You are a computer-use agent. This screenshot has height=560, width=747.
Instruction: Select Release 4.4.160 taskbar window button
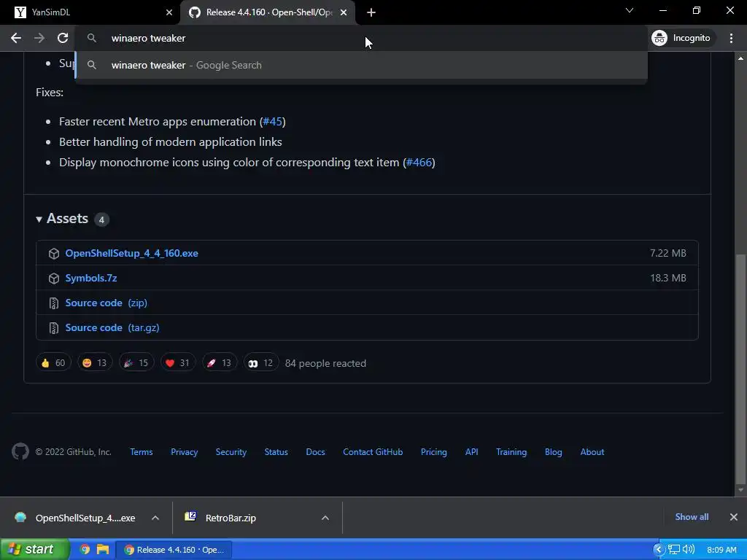[x=174, y=550]
